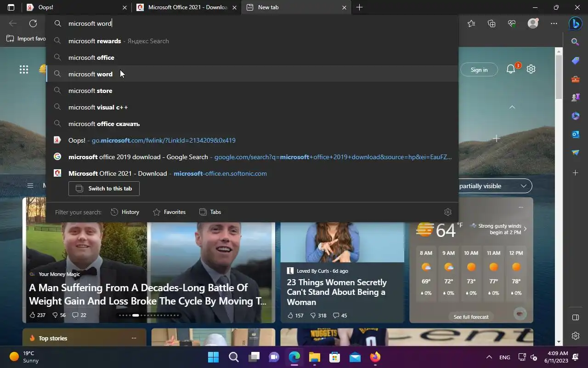This screenshot has width=588, height=368.
Task: Open the Settings and more ellipsis menu
Action: point(554,23)
